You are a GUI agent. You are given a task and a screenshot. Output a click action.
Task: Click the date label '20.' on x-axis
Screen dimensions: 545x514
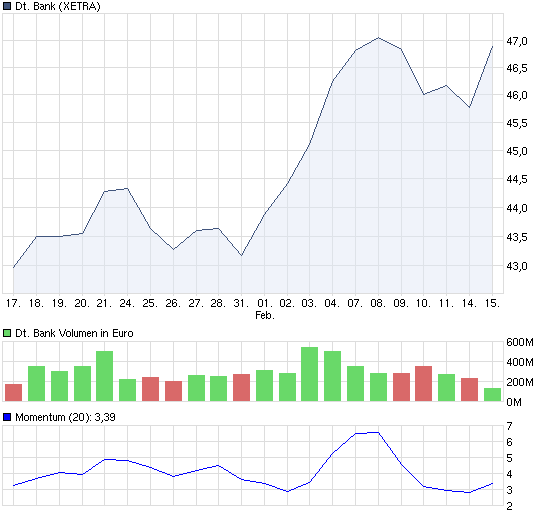coord(82,303)
